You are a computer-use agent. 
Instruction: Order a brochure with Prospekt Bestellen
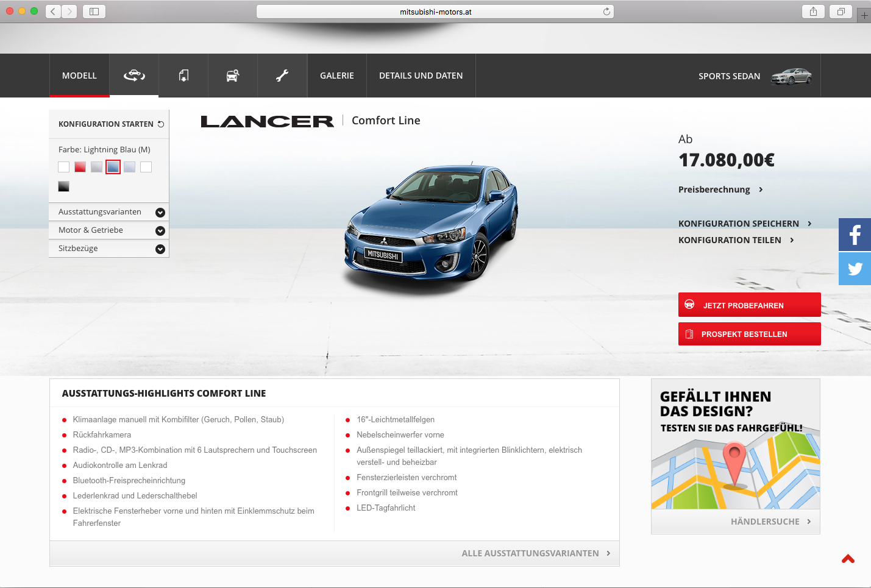pyautogui.click(x=749, y=334)
